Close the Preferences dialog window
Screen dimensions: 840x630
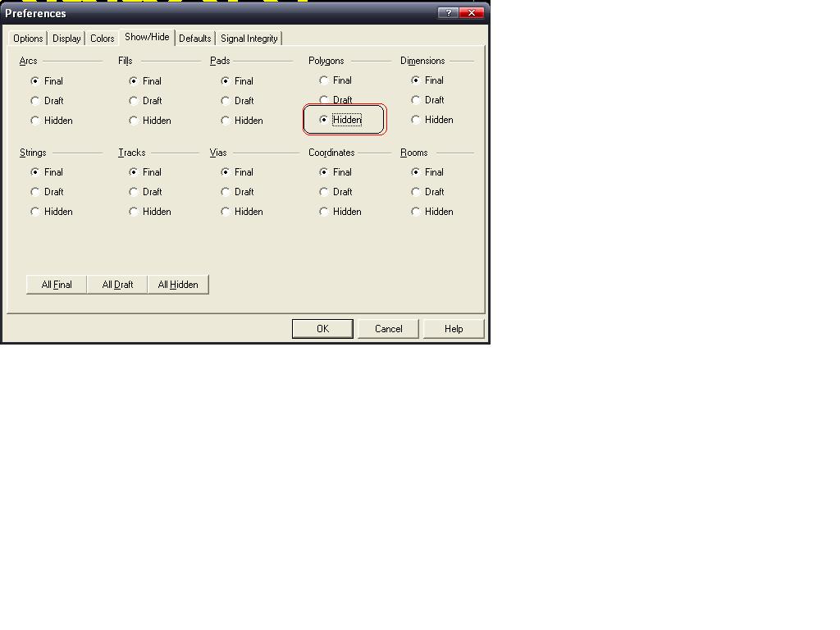[472, 13]
